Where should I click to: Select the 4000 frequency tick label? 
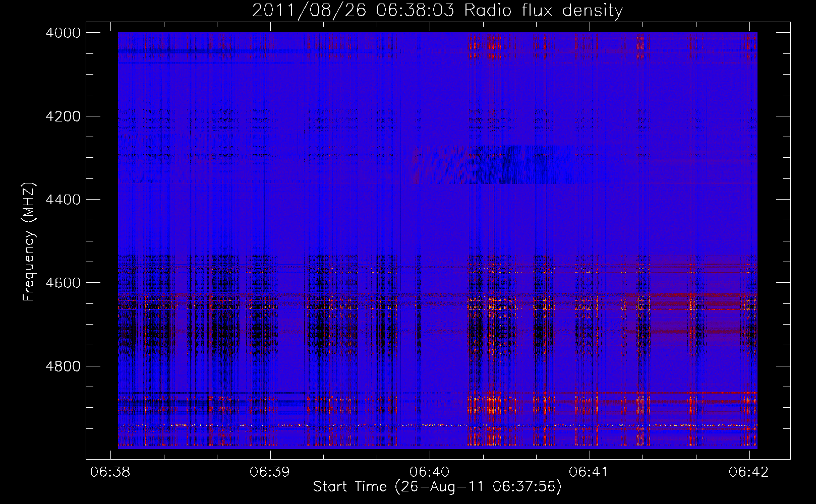coord(63,33)
